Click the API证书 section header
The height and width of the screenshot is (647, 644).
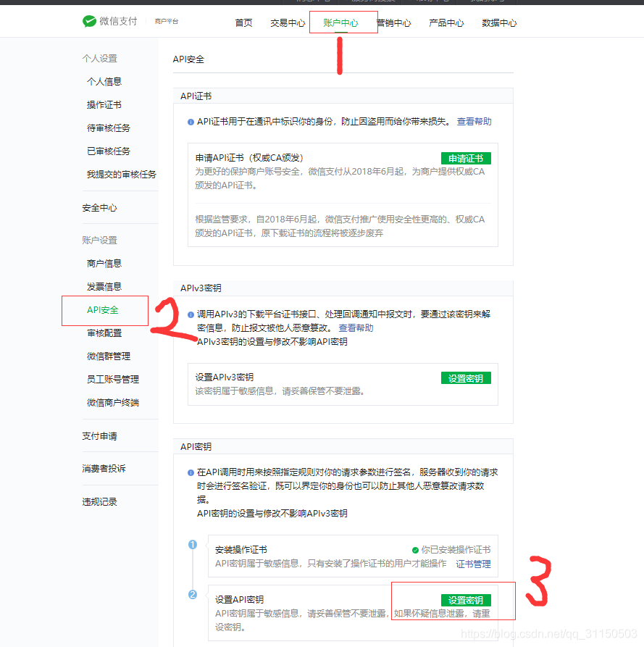coord(196,96)
